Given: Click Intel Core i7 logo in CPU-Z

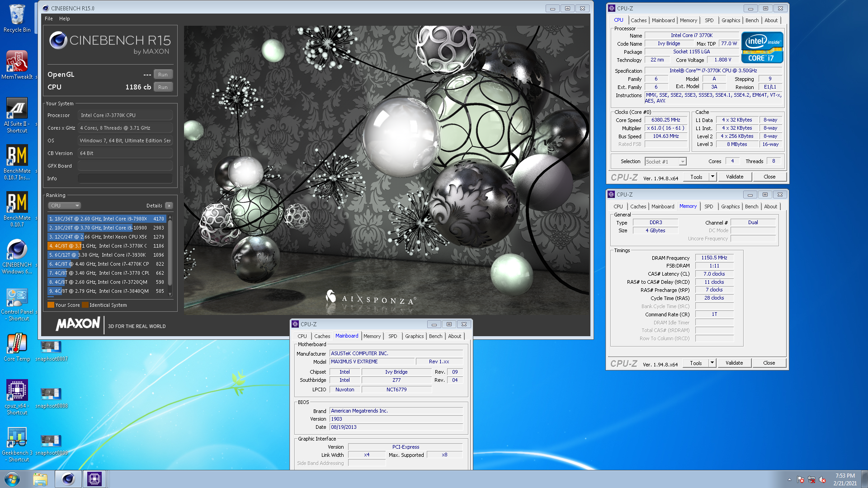Looking at the screenshot, I should click(762, 47).
